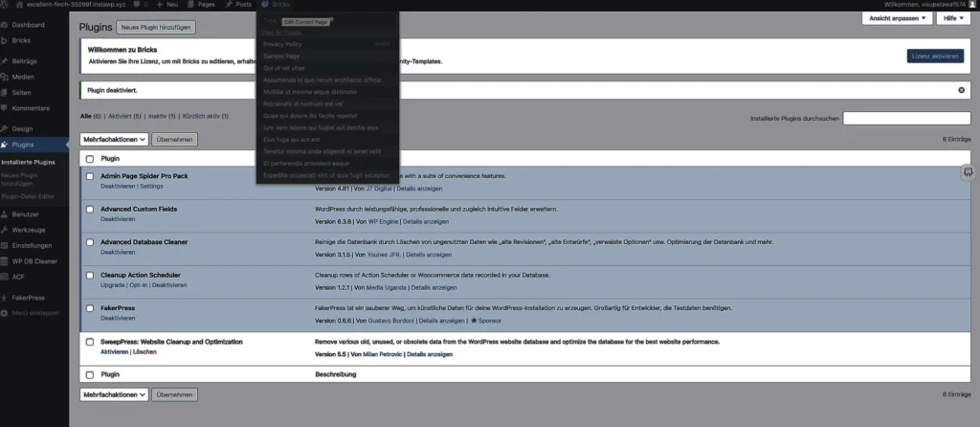Screen dimensions: 980x427
Task: Click the Bricks 'b' icon in sidebar
Action: click(x=5, y=40)
